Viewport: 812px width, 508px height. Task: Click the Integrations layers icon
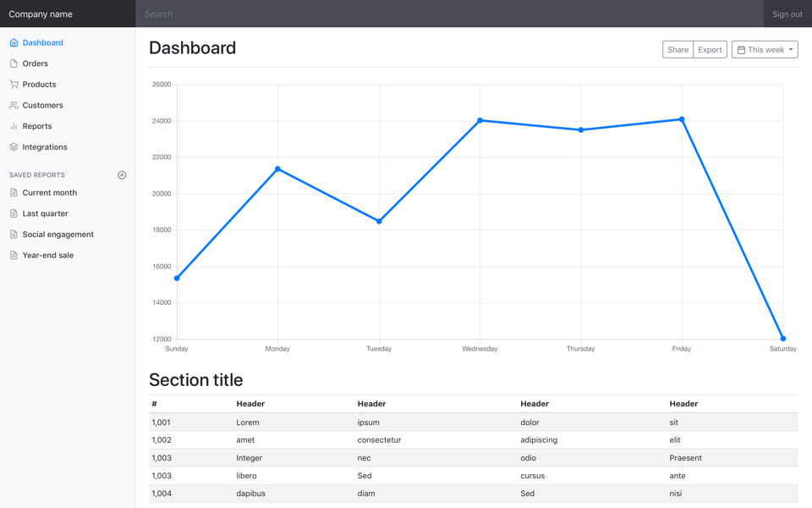coord(14,146)
